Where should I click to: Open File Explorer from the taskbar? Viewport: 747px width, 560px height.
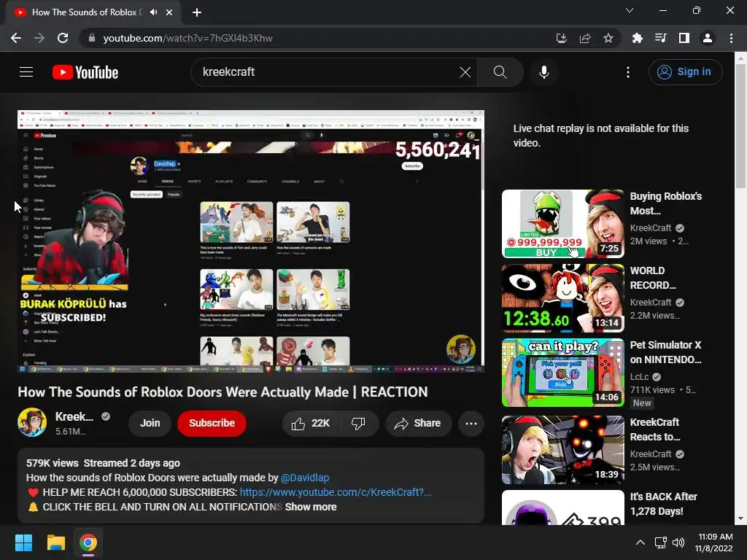55,542
